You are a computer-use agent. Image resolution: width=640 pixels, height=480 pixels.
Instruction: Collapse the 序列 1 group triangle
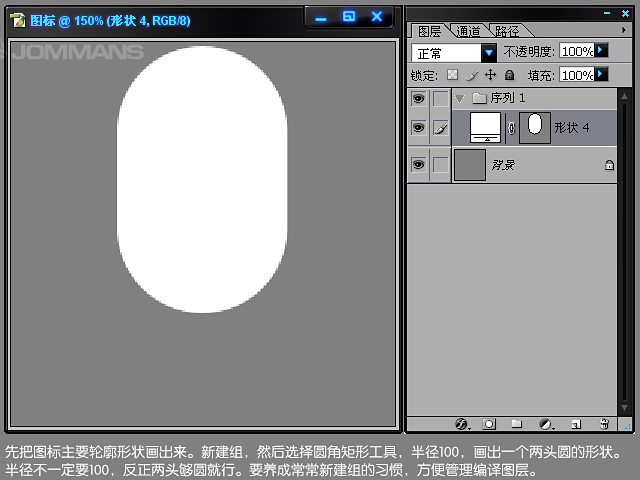tap(460, 98)
